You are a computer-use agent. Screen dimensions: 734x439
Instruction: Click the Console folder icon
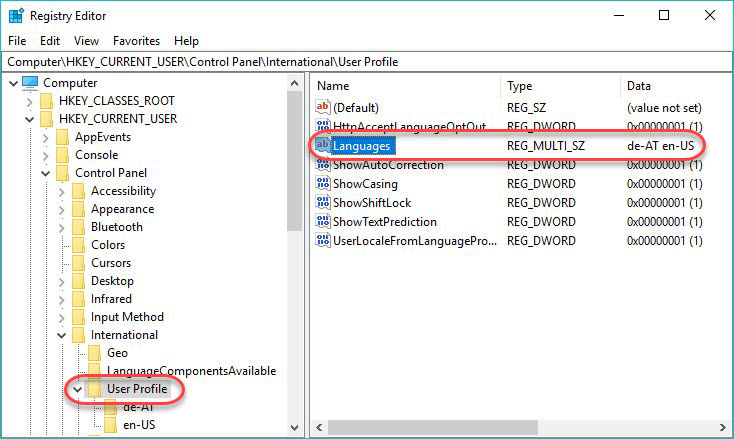point(63,155)
